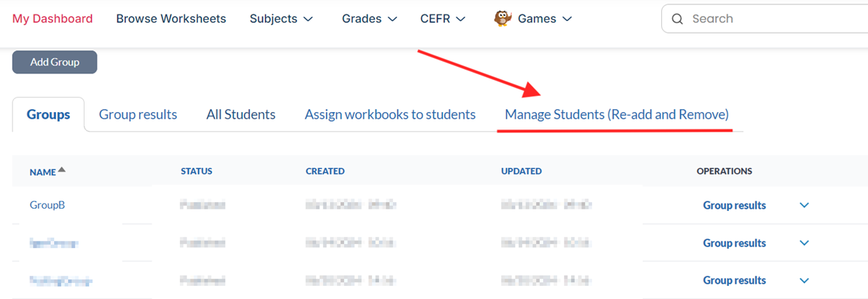
Task: Click the search magnifier icon
Action: click(x=677, y=19)
